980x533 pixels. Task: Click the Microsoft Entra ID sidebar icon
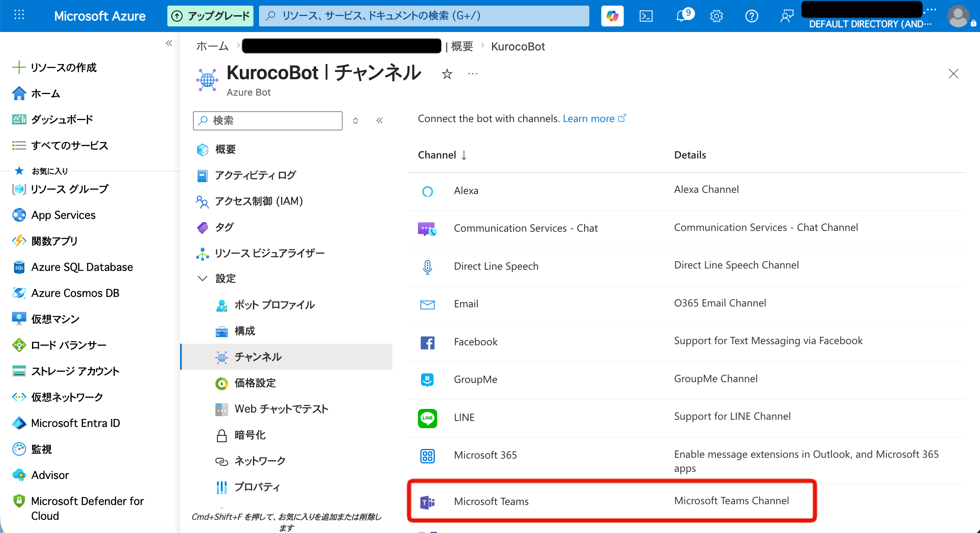(x=19, y=423)
